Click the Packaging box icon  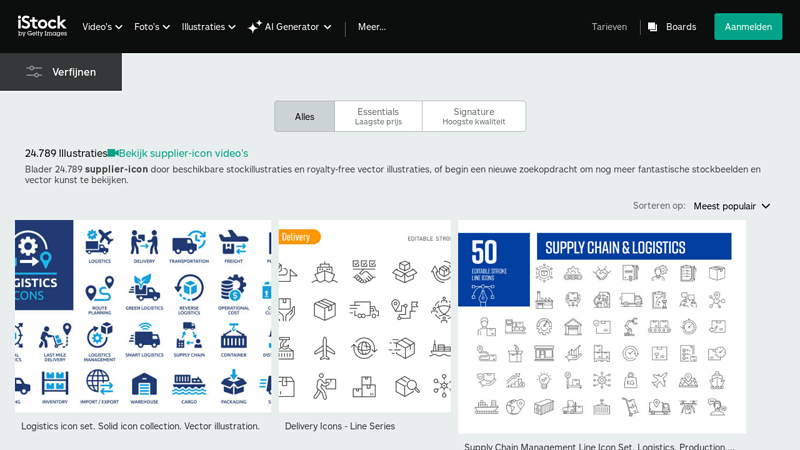click(234, 383)
